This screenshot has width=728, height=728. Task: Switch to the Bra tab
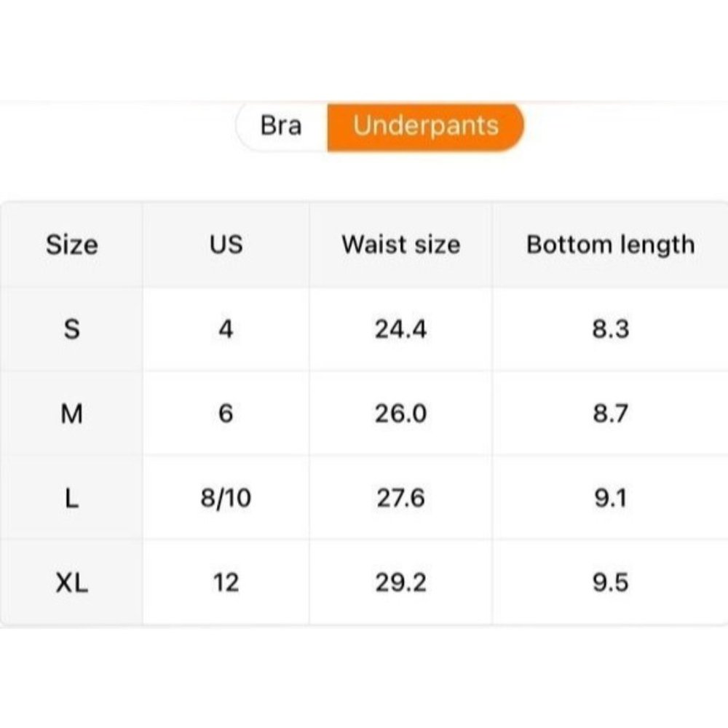(x=281, y=126)
